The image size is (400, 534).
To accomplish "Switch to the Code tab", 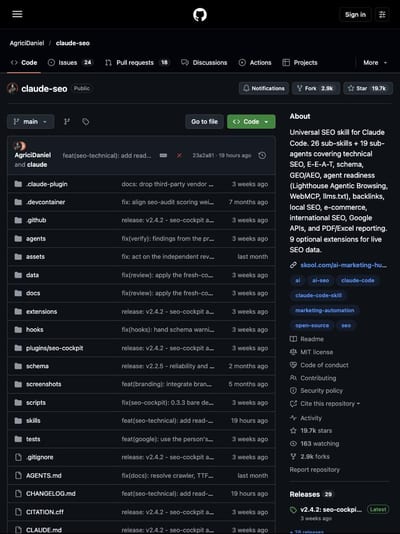I will (x=24, y=63).
